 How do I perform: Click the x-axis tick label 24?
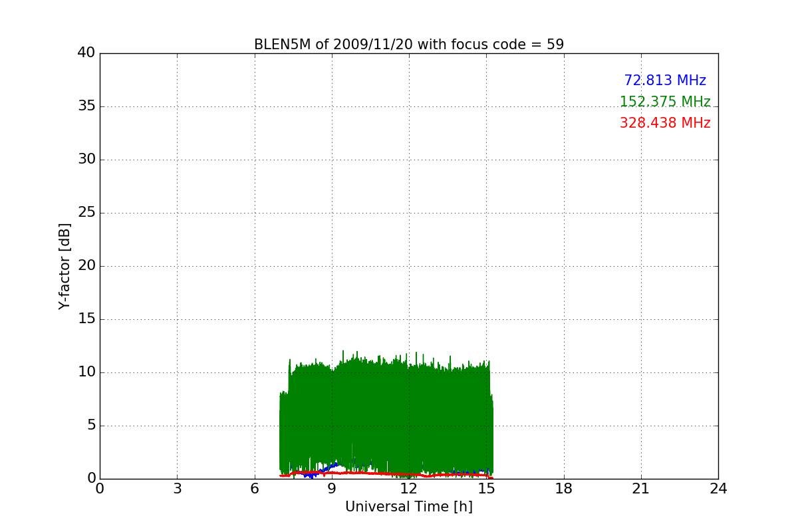718,489
